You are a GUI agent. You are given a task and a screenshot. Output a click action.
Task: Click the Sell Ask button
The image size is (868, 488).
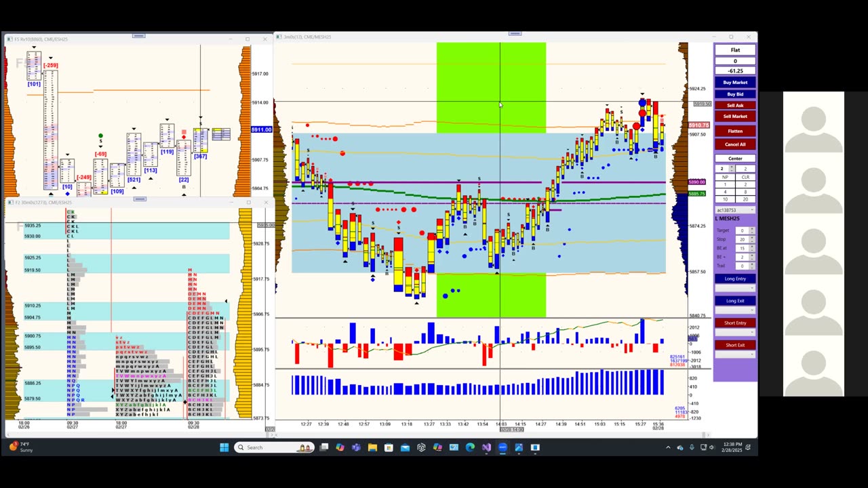point(735,105)
